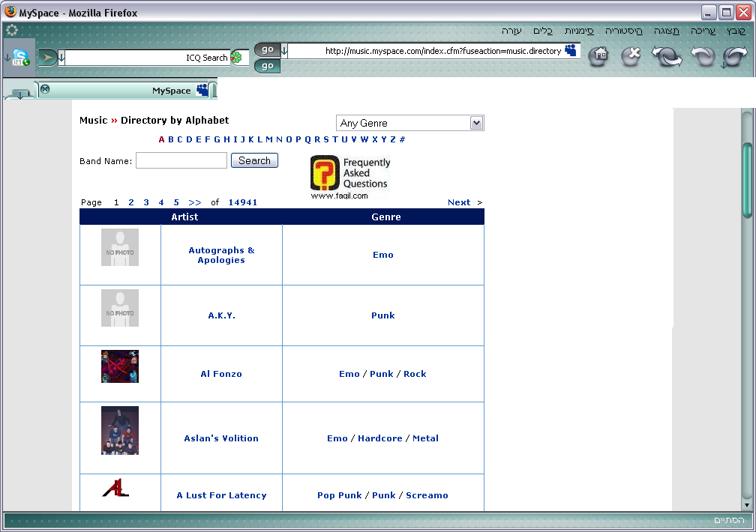
Task: Click the ICQ flower icon in search box
Action: [x=236, y=58]
